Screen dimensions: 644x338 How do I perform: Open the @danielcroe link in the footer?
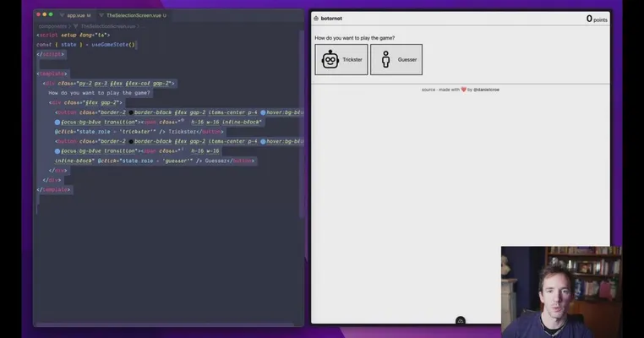[486, 90]
